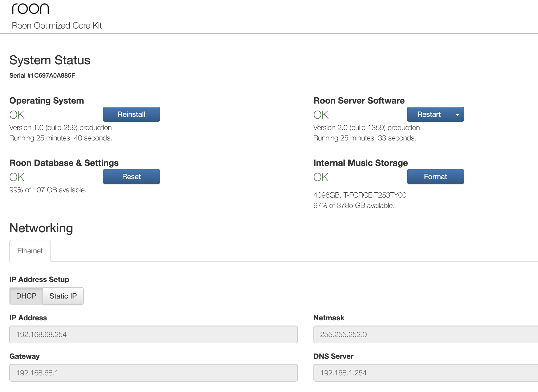The height and width of the screenshot is (392, 538).
Task: Click the System Status heading
Action: pos(50,60)
